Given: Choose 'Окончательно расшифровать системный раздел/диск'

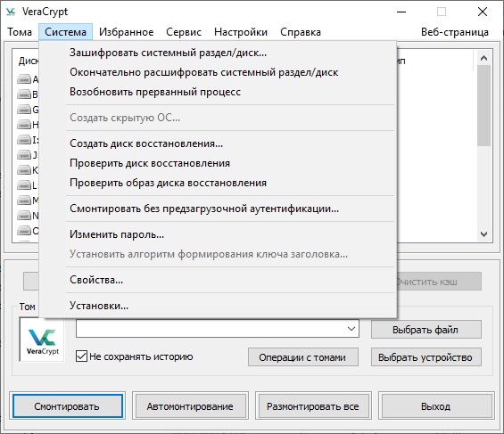Looking at the screenshot, I should point(219,72).
